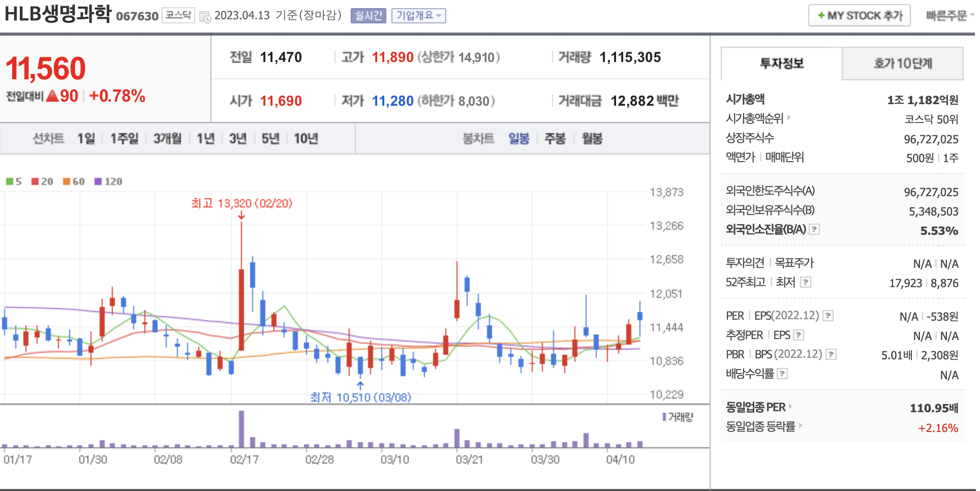980x491 pixels.
Task: Switch candle chart to 주봉
Action: pos(555,139)
